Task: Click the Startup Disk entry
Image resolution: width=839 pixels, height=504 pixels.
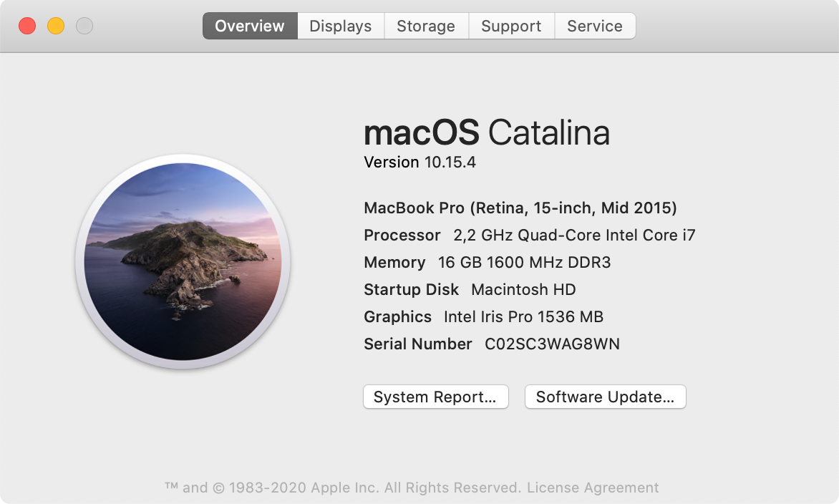Action: [469, 289]
